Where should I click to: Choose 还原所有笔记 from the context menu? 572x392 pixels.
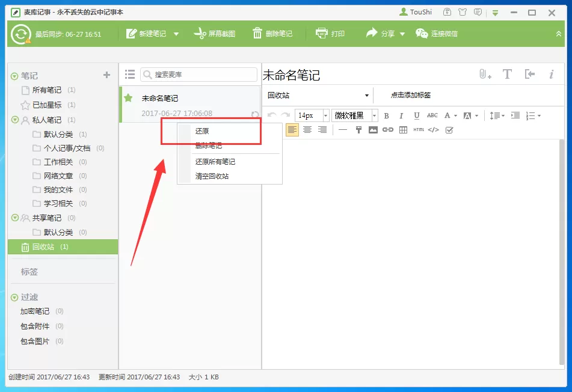(x=215, y=162)
